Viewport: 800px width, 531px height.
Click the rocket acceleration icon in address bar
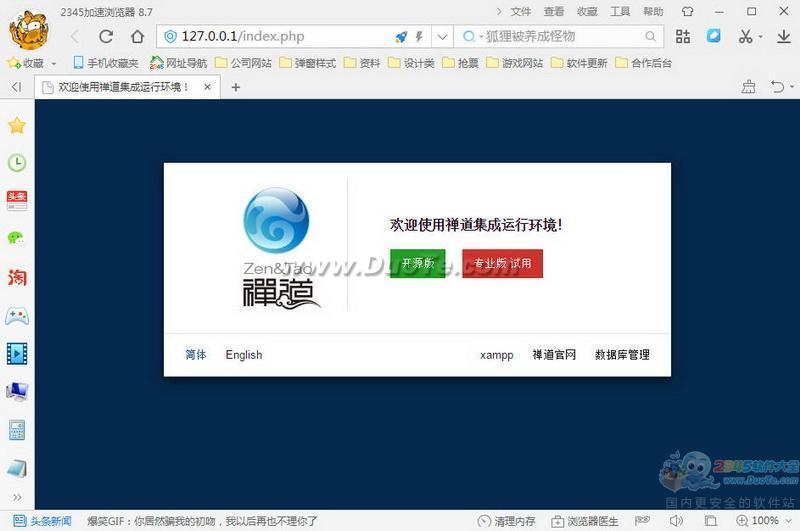[401, 37]
